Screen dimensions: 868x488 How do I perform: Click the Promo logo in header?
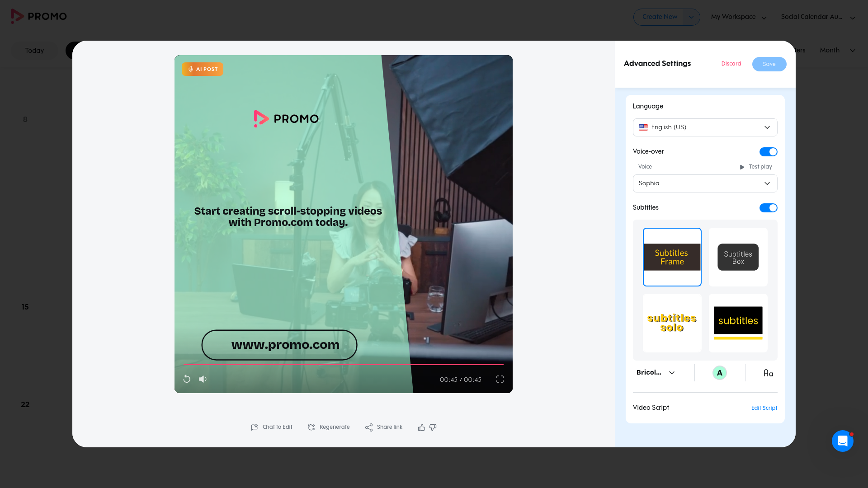[x=39, y=16]
